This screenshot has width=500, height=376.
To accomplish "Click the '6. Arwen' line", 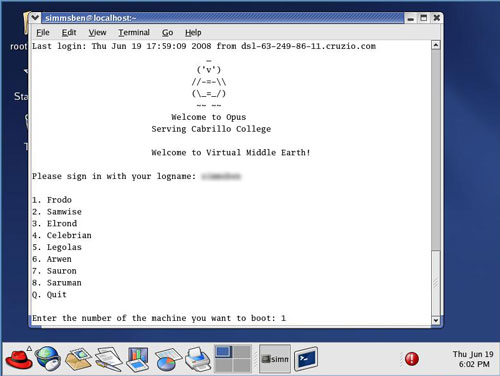I will click(52, 259).
